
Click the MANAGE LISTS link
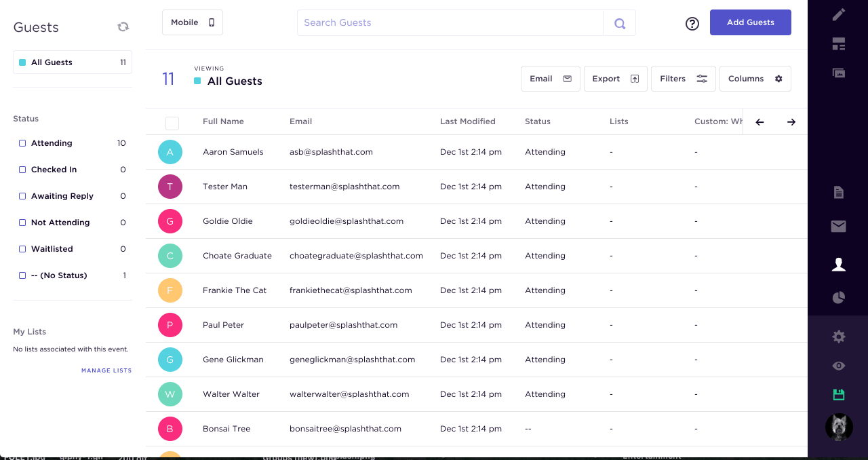pos(106,370)
